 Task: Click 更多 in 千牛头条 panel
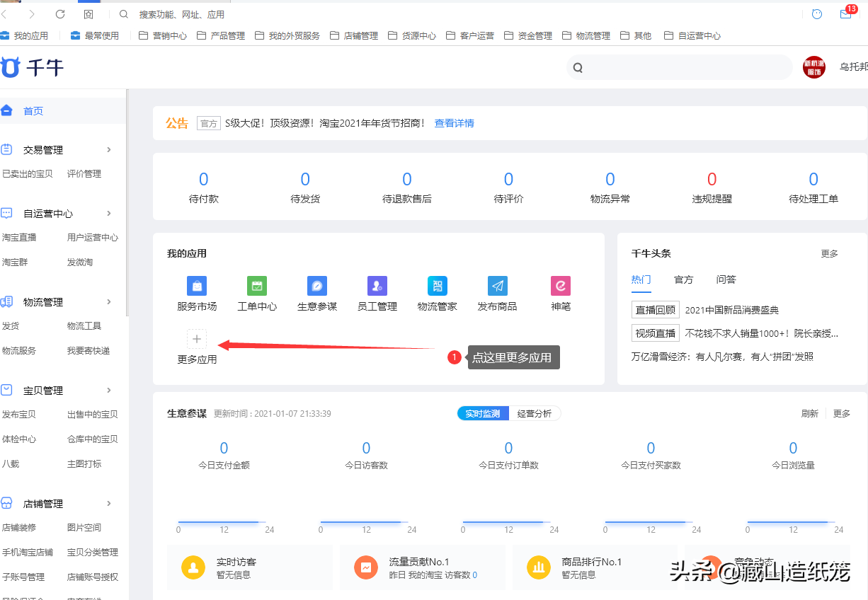click(x=829, y=253)
